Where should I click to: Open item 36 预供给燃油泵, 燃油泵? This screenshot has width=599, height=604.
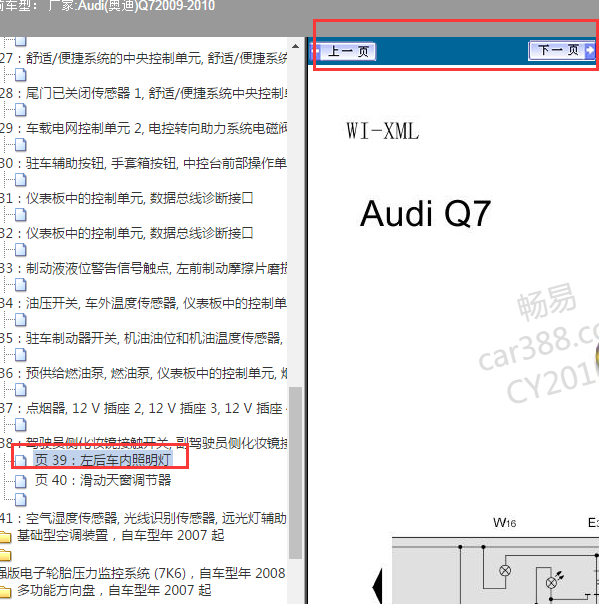143,373
